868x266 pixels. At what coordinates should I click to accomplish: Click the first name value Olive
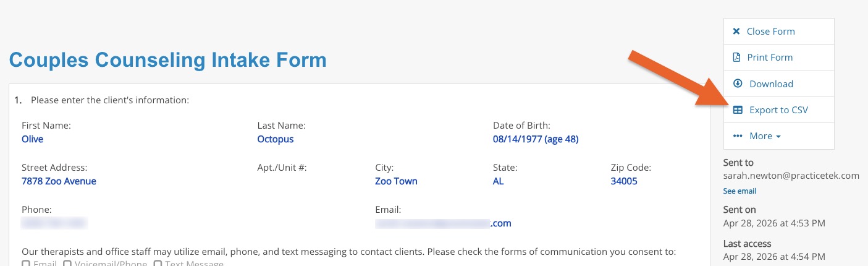click(32, 139)
